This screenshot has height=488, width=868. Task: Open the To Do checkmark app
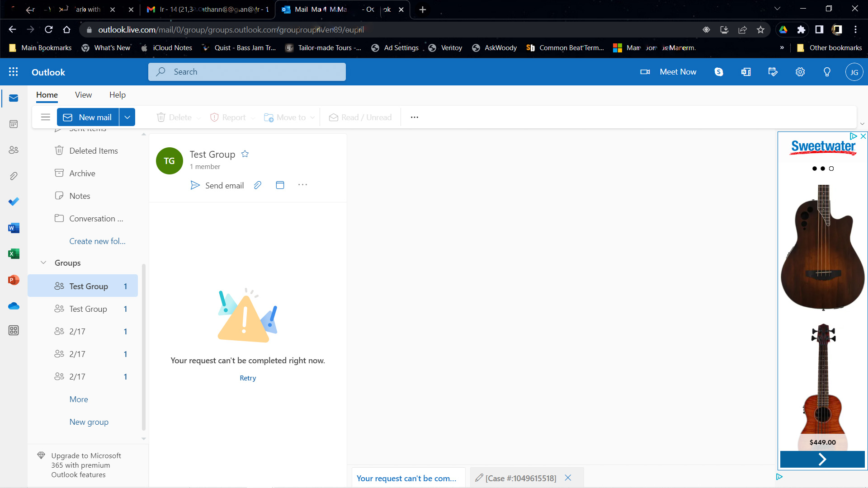[14, 202]
